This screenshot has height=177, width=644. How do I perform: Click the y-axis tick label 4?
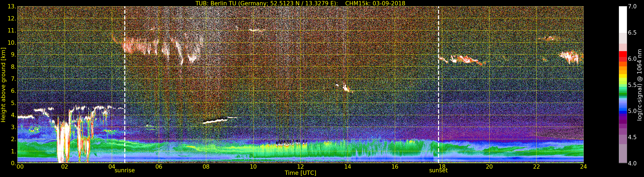(13, 115)
